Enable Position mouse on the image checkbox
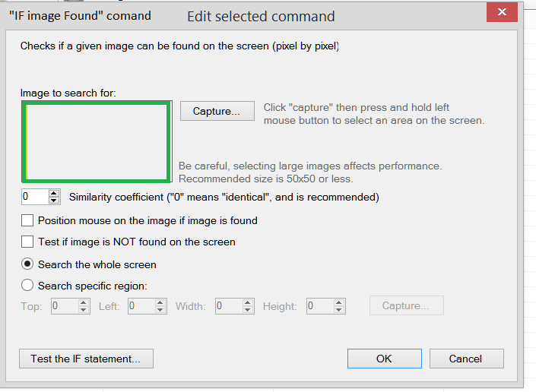 pyautogui.click(x=27, y=220)
